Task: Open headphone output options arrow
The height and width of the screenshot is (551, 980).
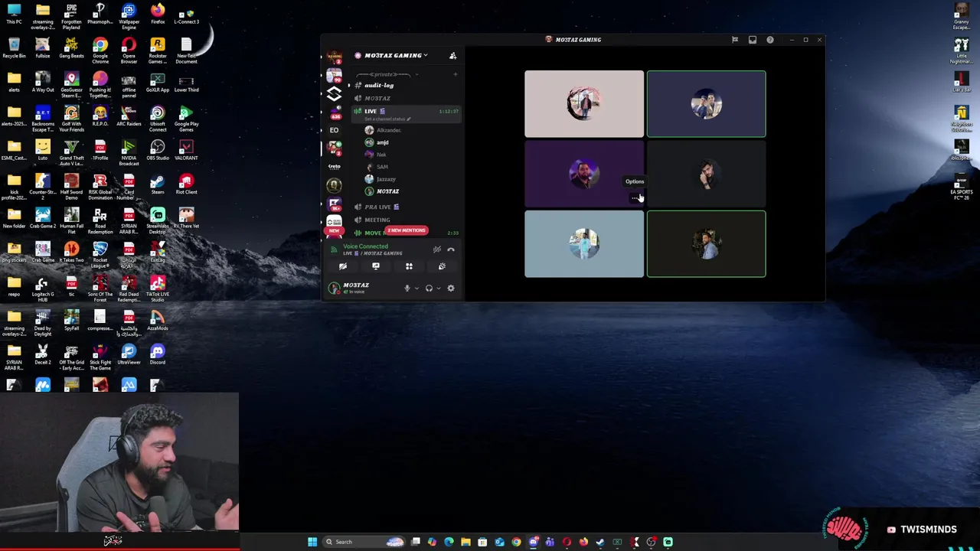Action: pyautogui.click(x=438, y=289)
